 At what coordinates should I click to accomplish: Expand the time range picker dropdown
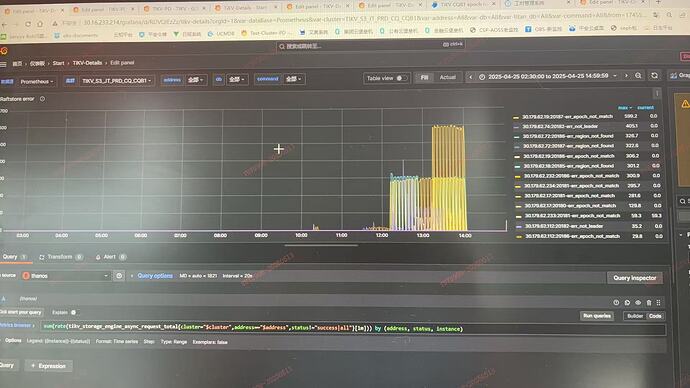tap(548, 77)
